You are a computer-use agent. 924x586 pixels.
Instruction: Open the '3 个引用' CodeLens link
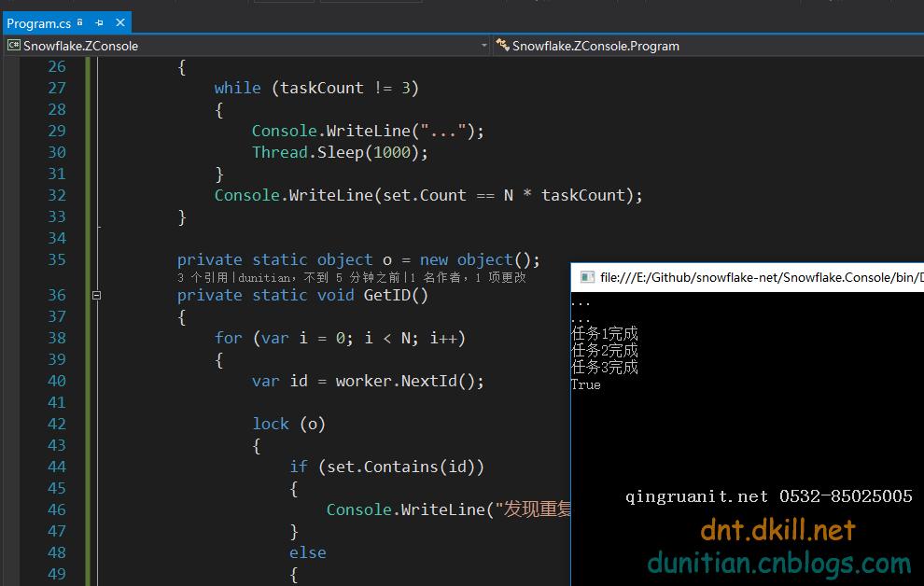pyautogui.click(x=203, y=277)
